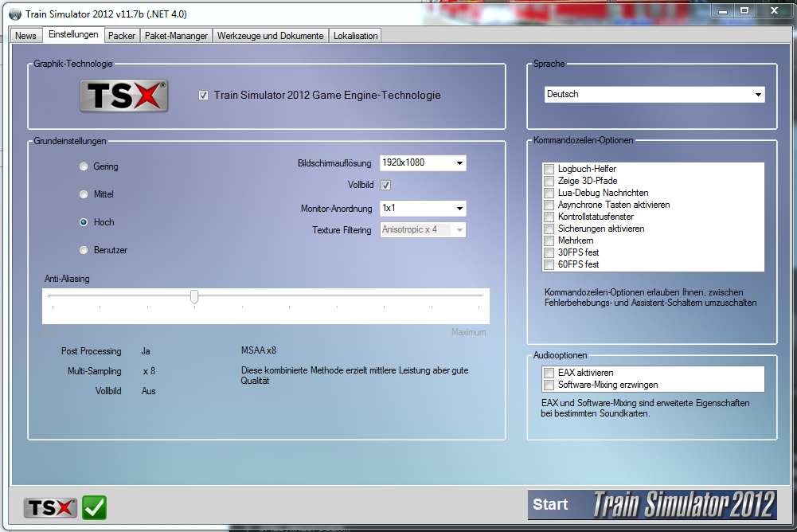The image size is (797, 532).
Task: Open the Lokalisation tab
Action: click(x=355, y=36)
